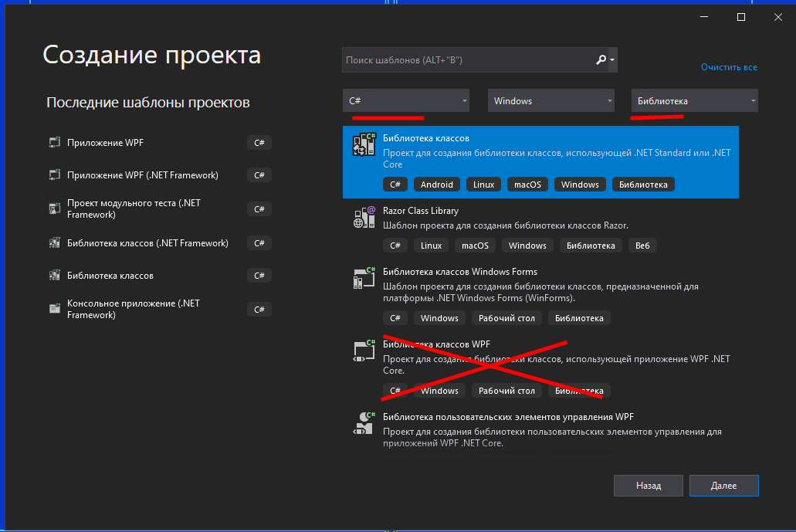796x532 pixels.
Task: Click the Библиотека классов WPF template icon
Action: (363, 351)
